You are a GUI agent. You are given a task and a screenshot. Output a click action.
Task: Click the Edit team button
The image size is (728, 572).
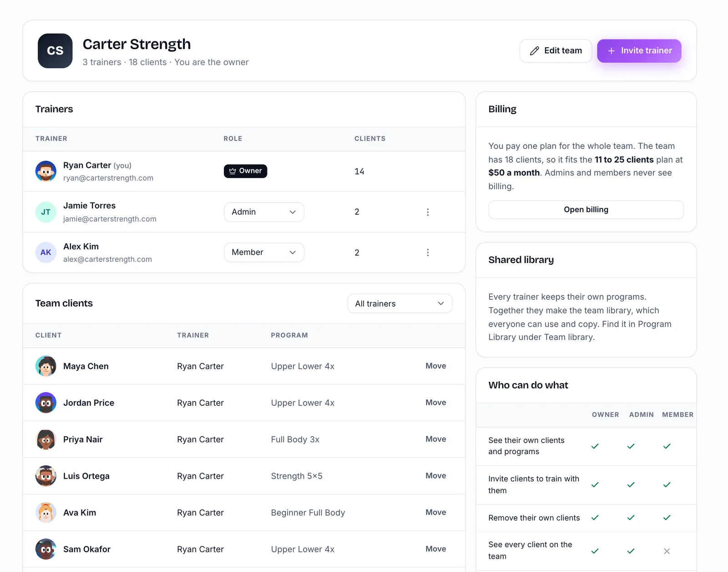(x=556, y=51)
